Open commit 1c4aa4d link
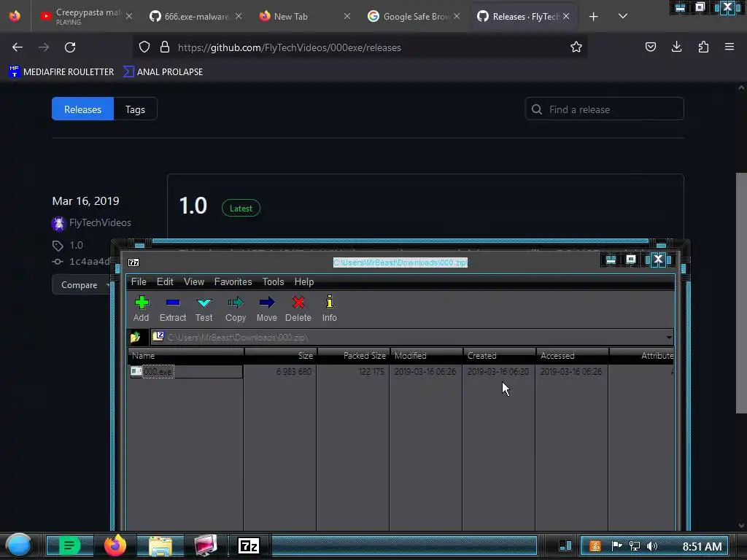This screenshot has height=560, width=747. tap(90, 262)
